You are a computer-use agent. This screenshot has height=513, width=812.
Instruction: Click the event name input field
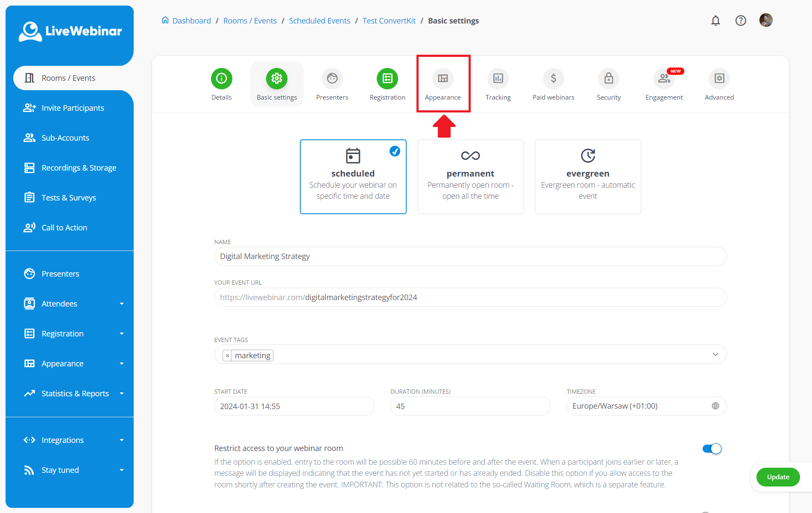click(470, 256)
